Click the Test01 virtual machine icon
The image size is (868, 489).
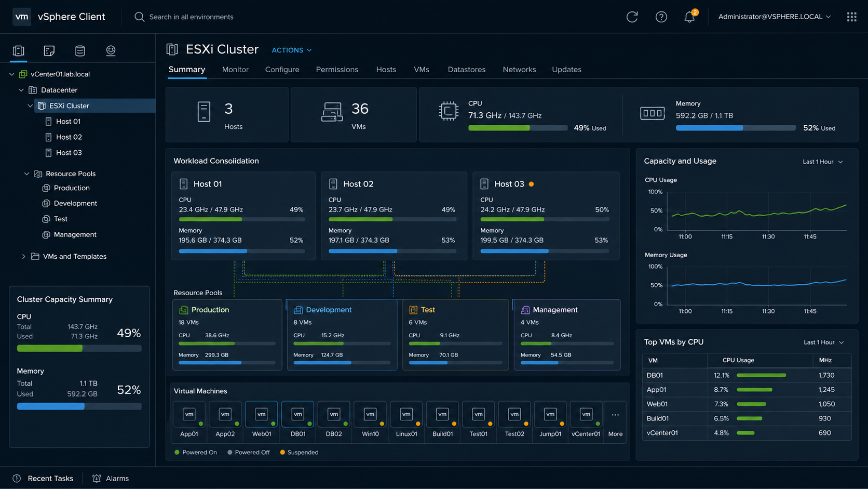pyautogui.click(x=478, y=414)
